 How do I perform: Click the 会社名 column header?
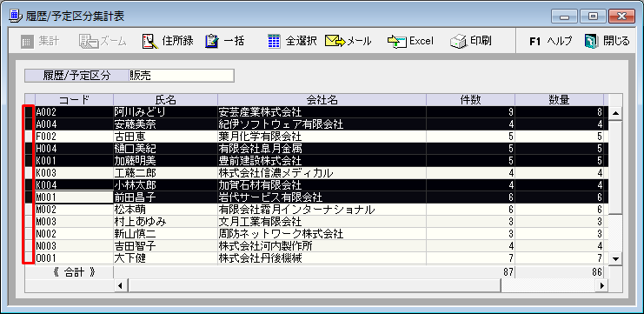point(322,99)
